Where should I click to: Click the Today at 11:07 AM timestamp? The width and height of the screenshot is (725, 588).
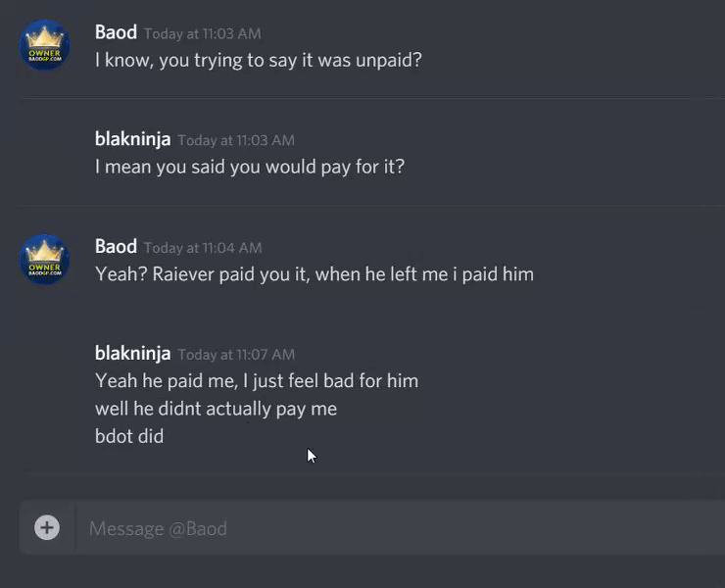[236, 355]
